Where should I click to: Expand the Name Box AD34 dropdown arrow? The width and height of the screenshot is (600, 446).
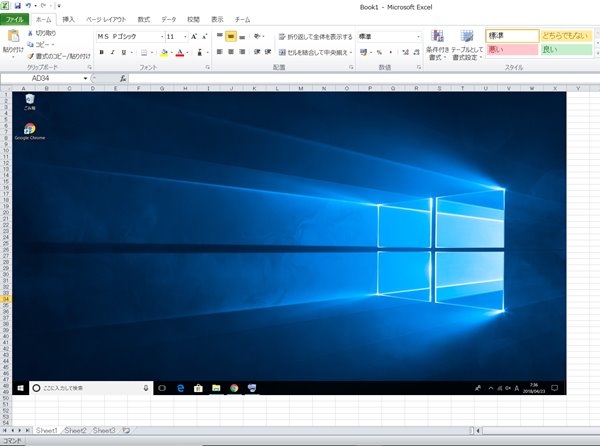(85, 78)
